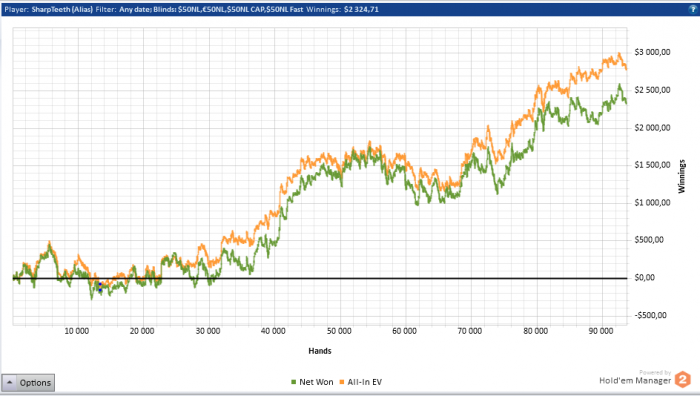The image size is (700, 396).
Task: Click the 10 000 hands axis label
Action: [x=77, y=331]
